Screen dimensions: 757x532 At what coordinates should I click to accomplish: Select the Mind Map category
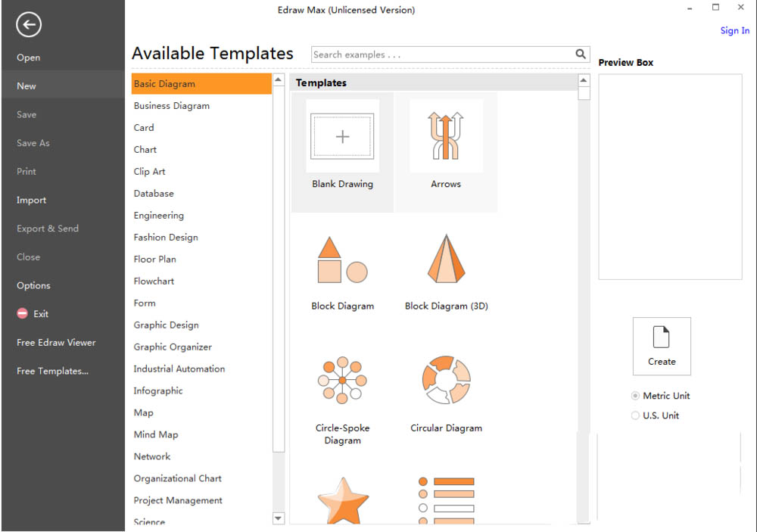coord(155,435)
